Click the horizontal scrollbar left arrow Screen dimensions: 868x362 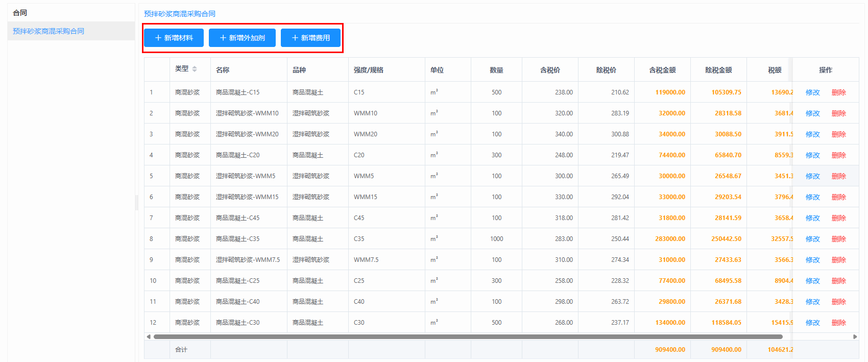tap(149, 336)
